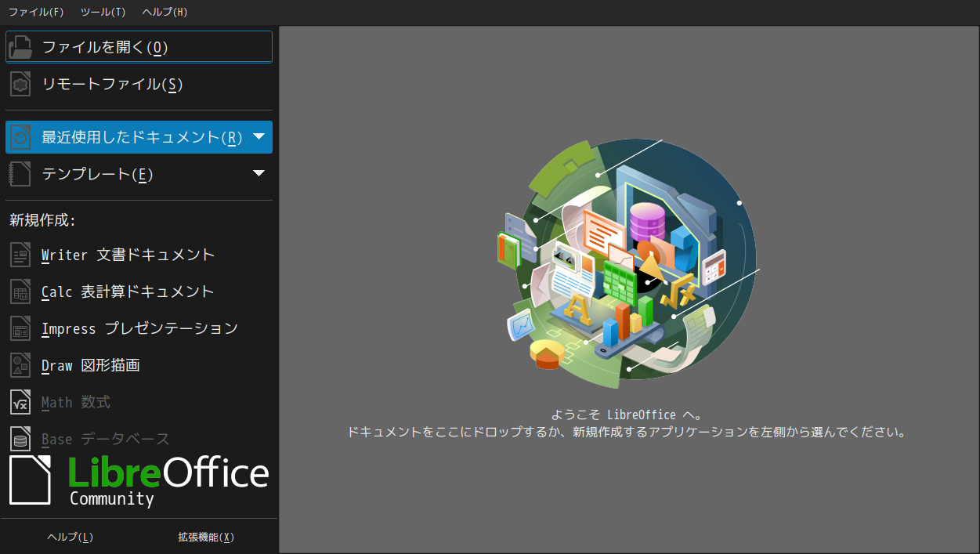Screen dimensions: 980x554
Task: Create a Draw 図形描画
Action: pos(139,365)
